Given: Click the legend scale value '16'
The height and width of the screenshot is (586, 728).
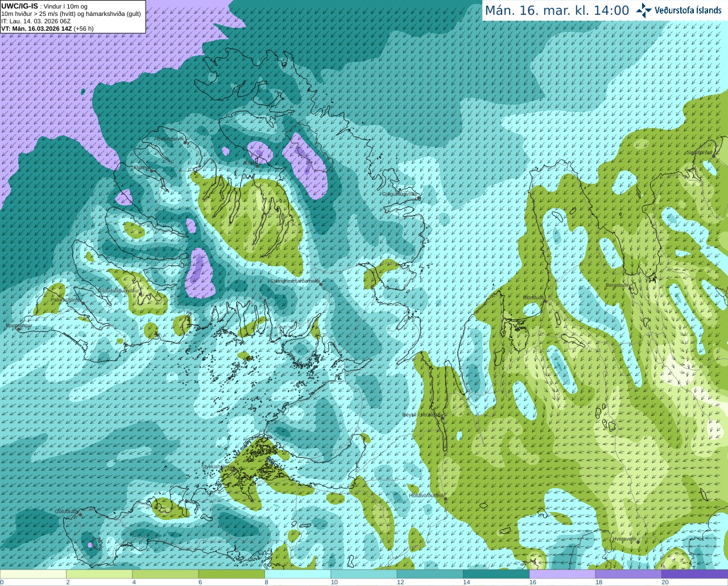Looking at the screenshot, I should point(533,582).
